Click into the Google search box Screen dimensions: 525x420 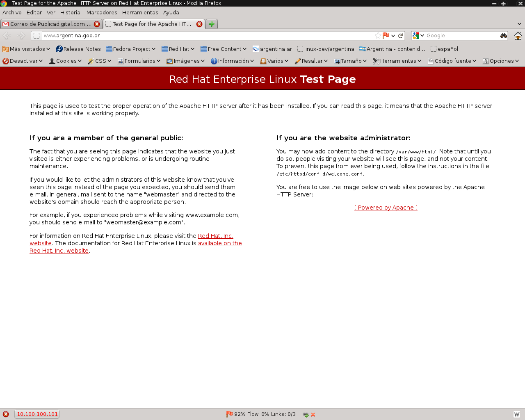pyautogui.click(x=462, y=36)
